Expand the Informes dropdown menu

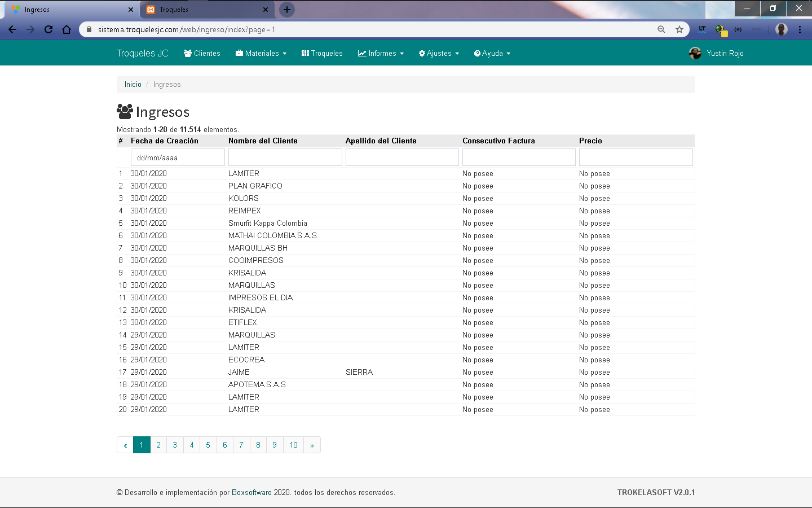381,53
